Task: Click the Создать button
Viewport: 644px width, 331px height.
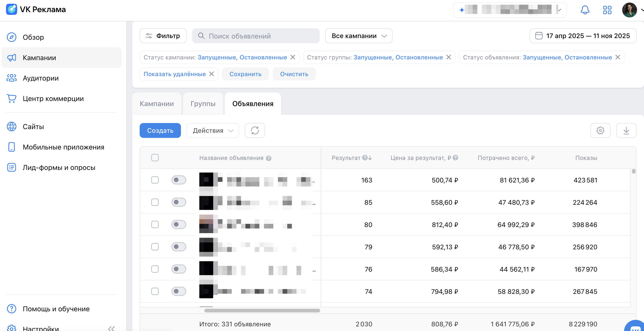Action: tap(160, 130)
